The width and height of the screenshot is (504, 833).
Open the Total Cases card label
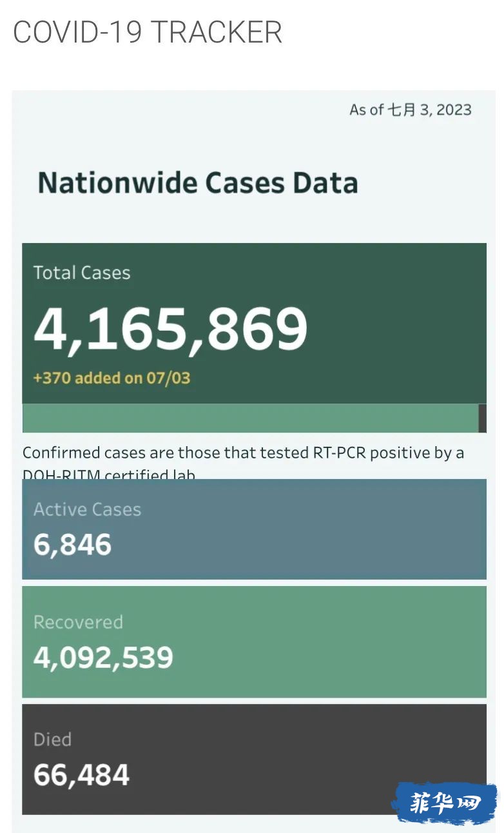82,273
